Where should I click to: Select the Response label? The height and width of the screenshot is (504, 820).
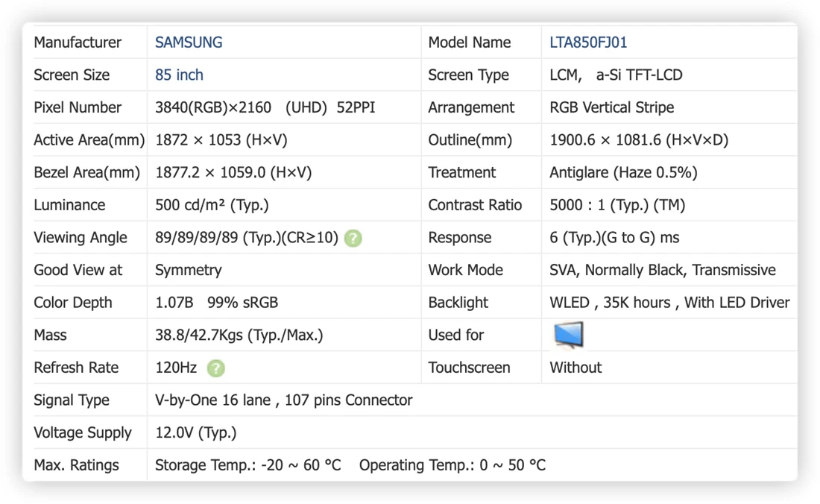pos(460,237)
